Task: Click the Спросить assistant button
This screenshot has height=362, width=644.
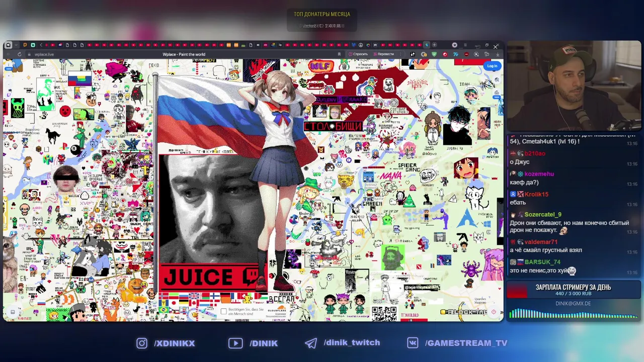Action: tap(358, 54)
